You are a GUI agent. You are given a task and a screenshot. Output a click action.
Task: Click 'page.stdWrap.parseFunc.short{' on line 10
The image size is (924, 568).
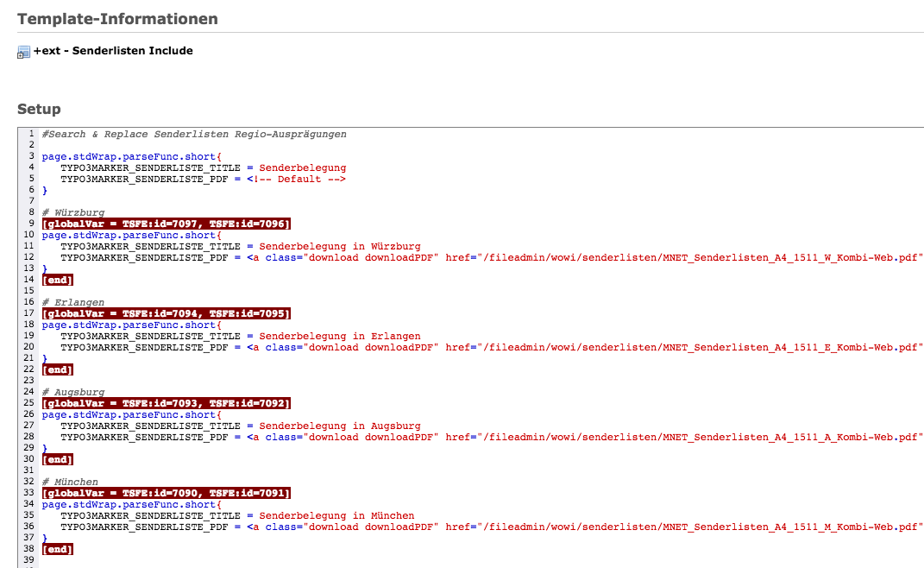point(132,236)
